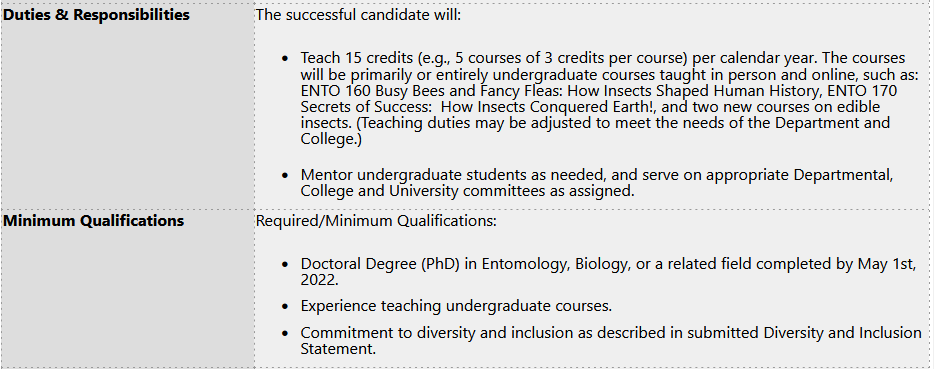
Task: Click the 'insects. (Teaching duties' line
Action: point(595,123)
